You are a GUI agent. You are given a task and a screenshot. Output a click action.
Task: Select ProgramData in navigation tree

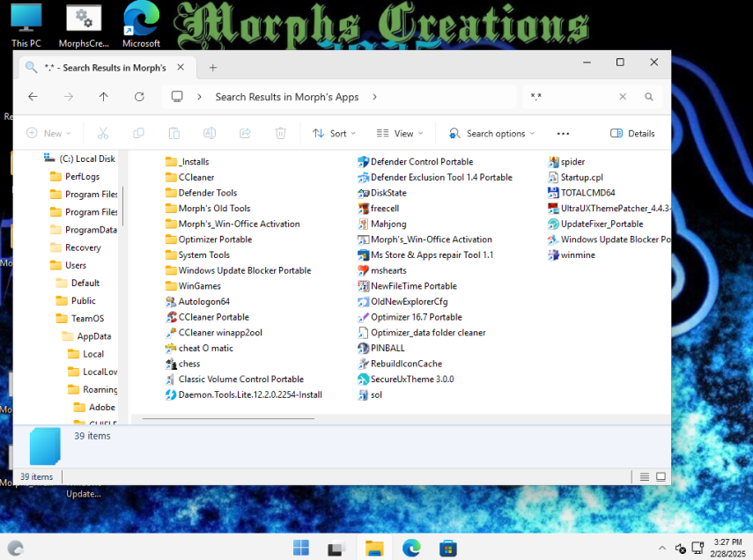84,230
